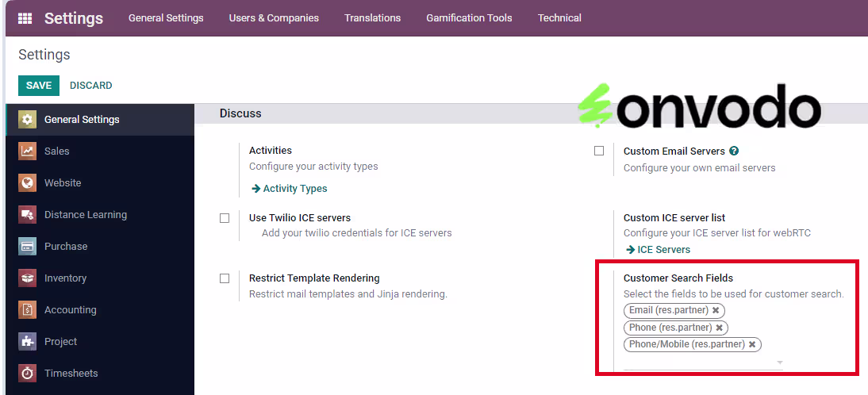This screenshot has width=868, height=395.
Task: Enable the Use Twilio ICE servers checkbox
Action: click(x=225, y=218)
